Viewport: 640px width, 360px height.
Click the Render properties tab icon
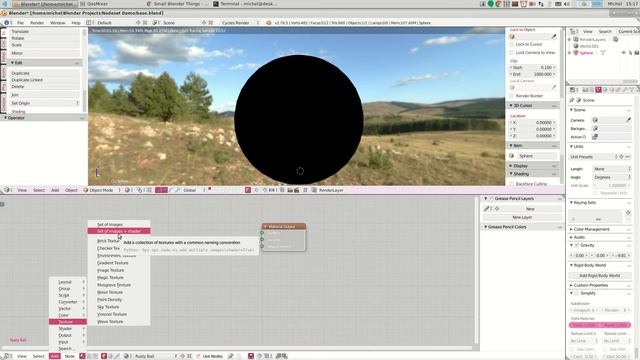585,90
